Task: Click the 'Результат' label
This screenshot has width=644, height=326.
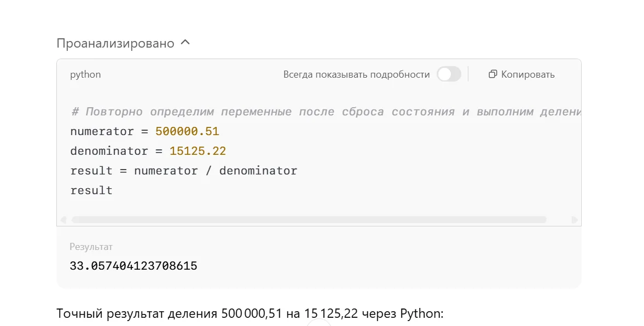Action: tap(91, 247)
